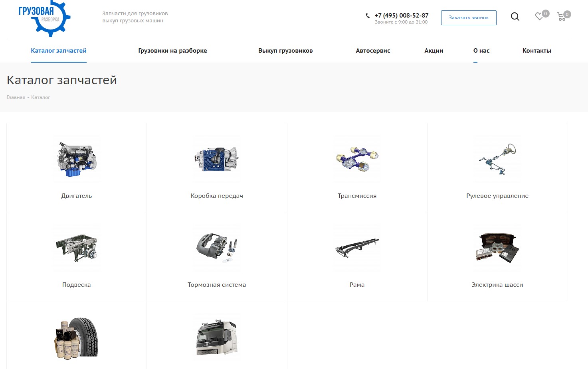Open the Подвеска category label
The height and width of the screenshot is (369, 588).
point(77,285)
